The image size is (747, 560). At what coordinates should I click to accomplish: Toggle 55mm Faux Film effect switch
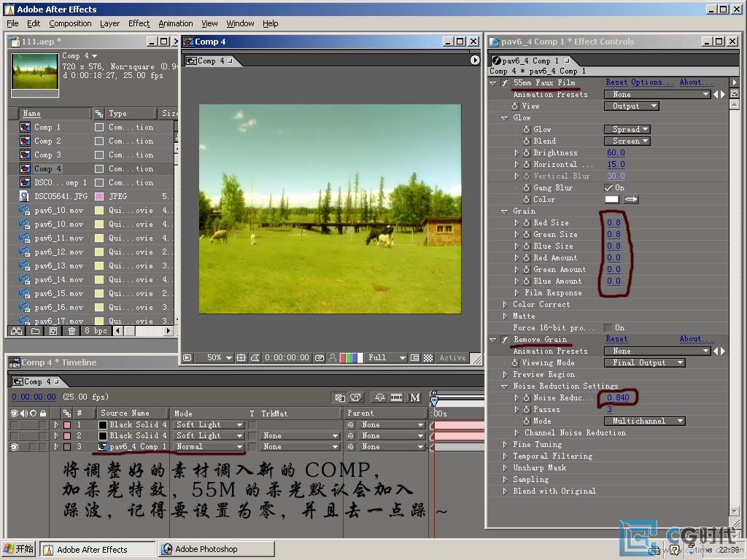point(505,83)
